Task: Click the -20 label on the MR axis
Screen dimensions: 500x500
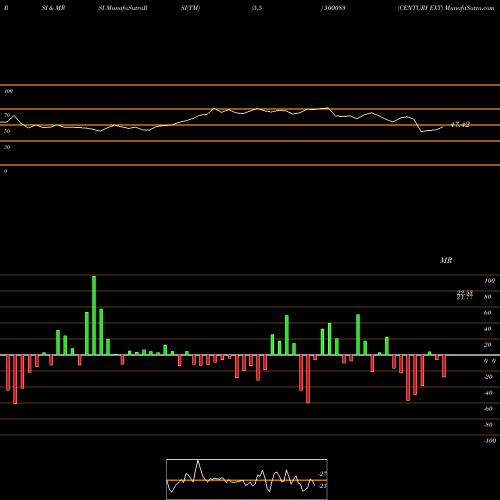Action: coord(488,377)
